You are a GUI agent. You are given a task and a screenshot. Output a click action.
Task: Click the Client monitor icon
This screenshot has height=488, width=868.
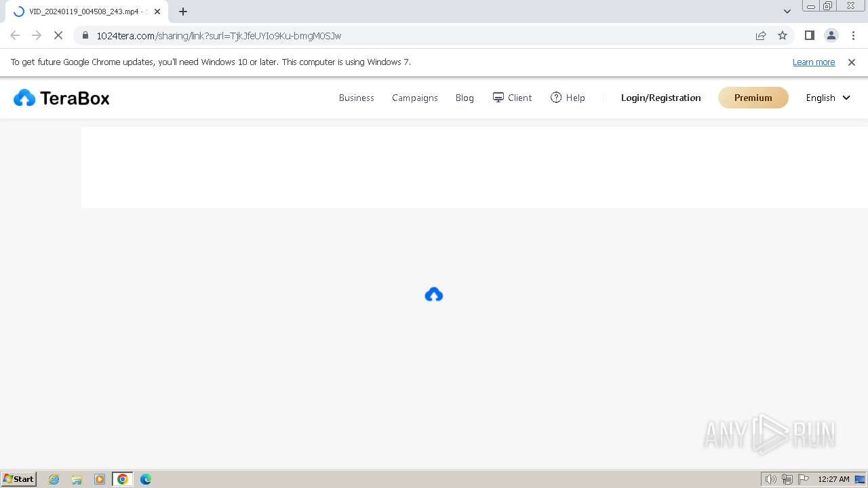[x=498, y=98]
